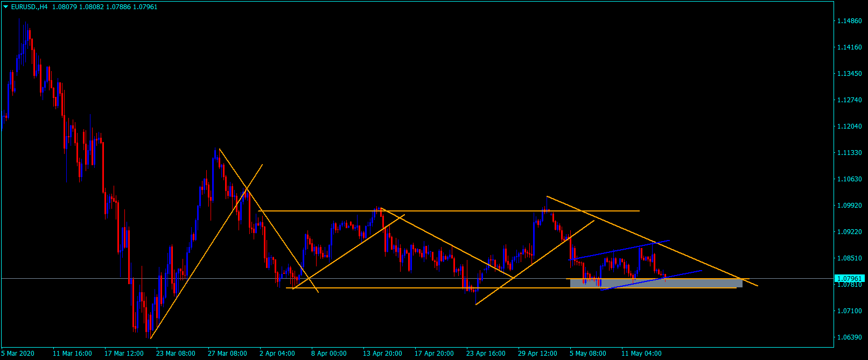Click price level 1.14160 on scale

pos(849,47)
